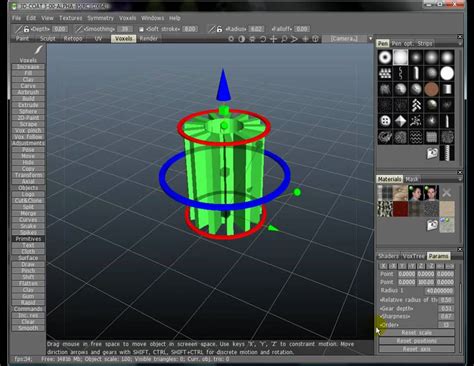Open the Mask tab
The image size is (474, 366).
[x=412, y=179]
